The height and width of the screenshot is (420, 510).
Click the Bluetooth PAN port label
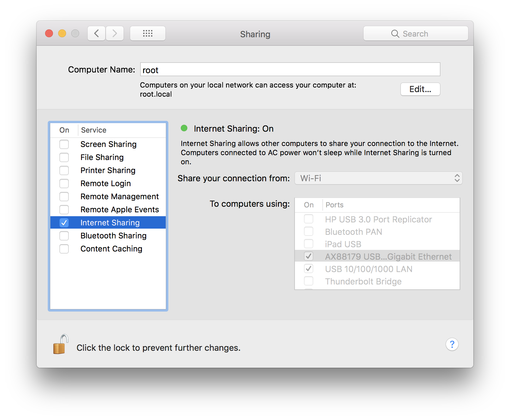click(x=354, y=232)
